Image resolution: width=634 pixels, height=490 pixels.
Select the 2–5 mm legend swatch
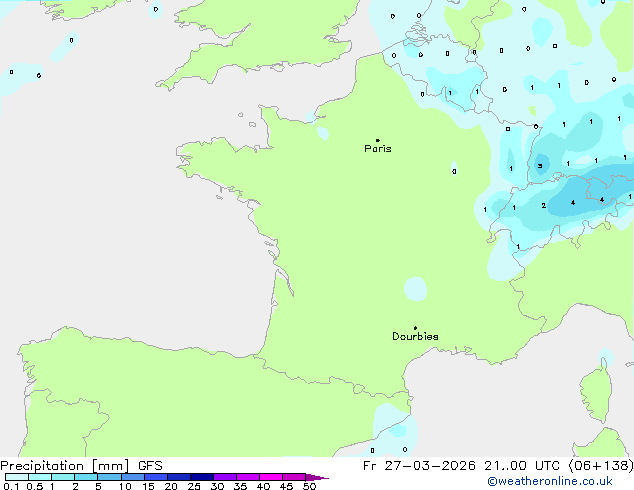pyautogui.click(x=86, y=477)
